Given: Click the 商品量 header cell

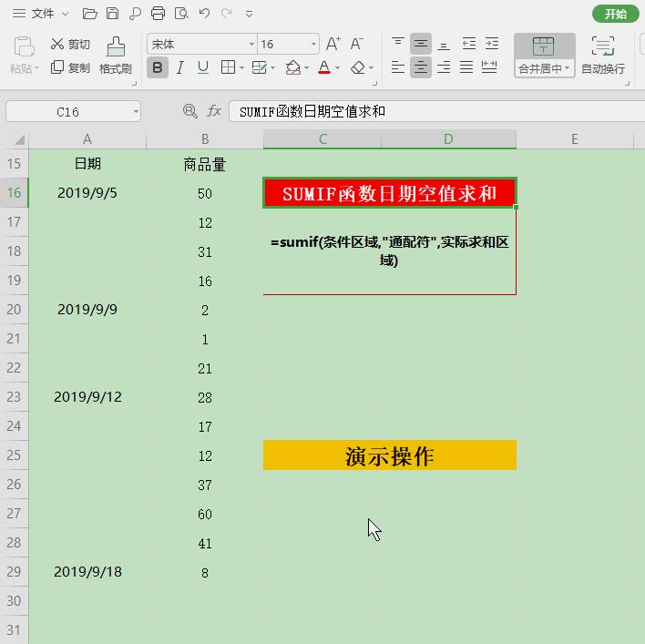Looking at the screenshot, I should (x=205, y=164).
